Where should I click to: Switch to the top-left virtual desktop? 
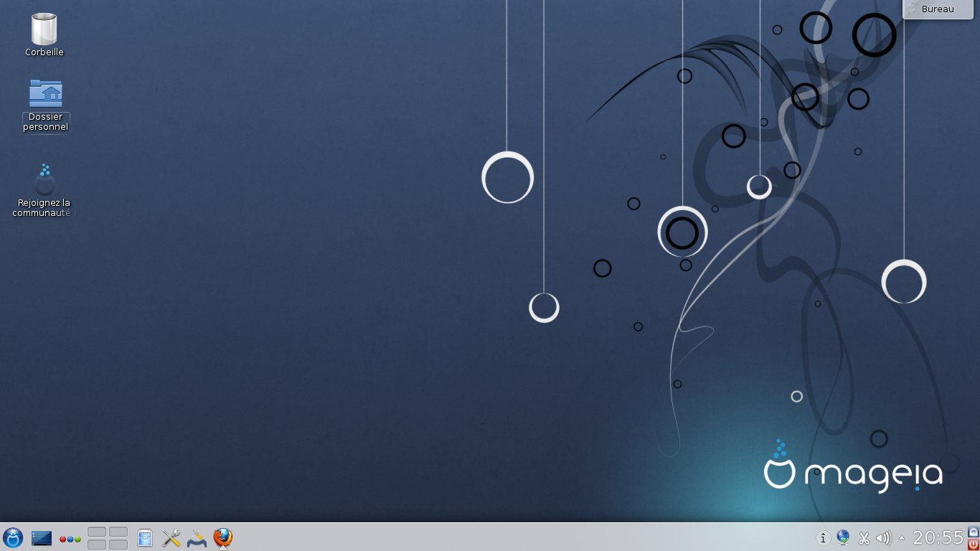[x=97, y=532]
